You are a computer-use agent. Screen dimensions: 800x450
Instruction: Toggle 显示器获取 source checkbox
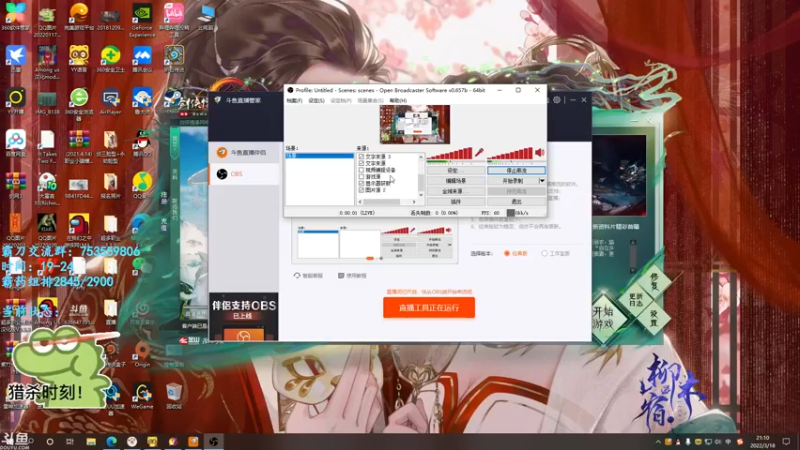[x=361, y=183]
